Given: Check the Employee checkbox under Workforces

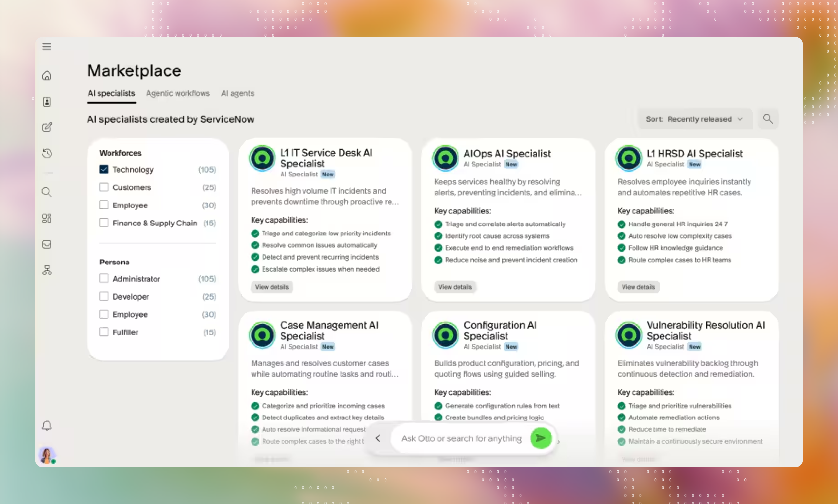Looking at the screenshot, I should pos(104,205).
